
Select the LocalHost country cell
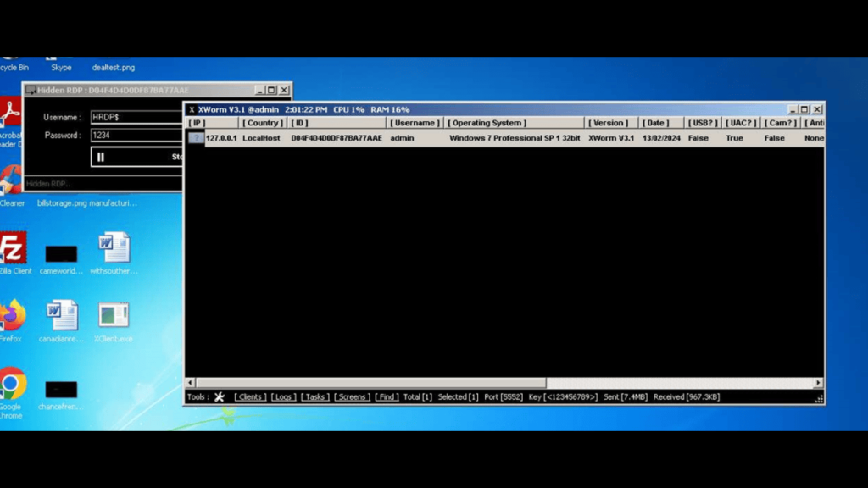tap(261, 138)
